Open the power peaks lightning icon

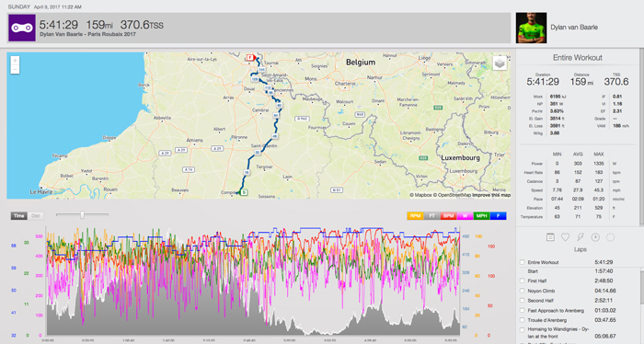pos(581,237)
